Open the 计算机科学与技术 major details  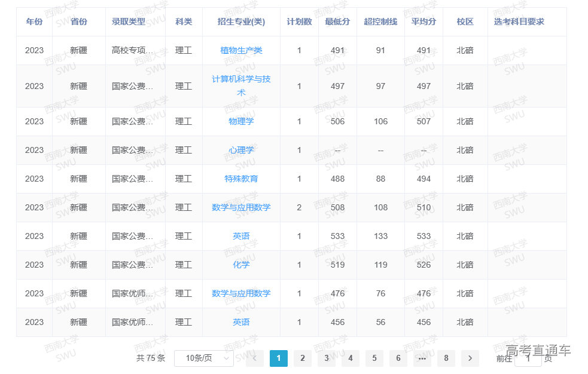pos(241,86)
